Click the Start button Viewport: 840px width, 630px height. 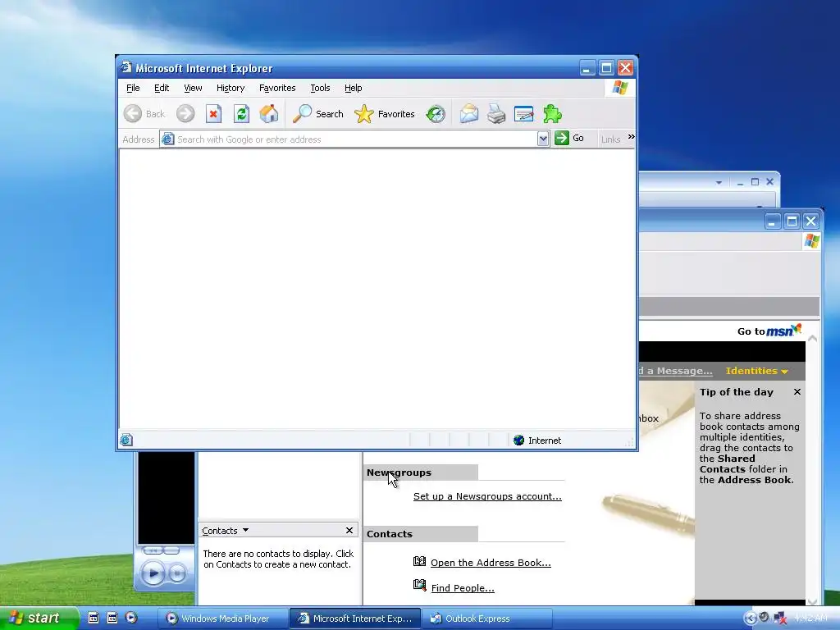(x=39, y=618)
